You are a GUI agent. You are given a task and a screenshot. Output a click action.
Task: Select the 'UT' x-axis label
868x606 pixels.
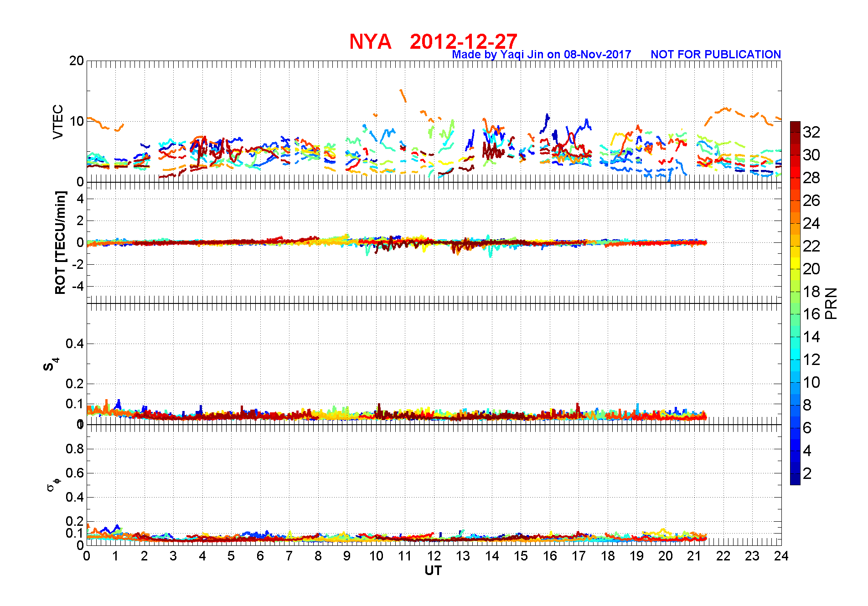click(x=433, y=571)
